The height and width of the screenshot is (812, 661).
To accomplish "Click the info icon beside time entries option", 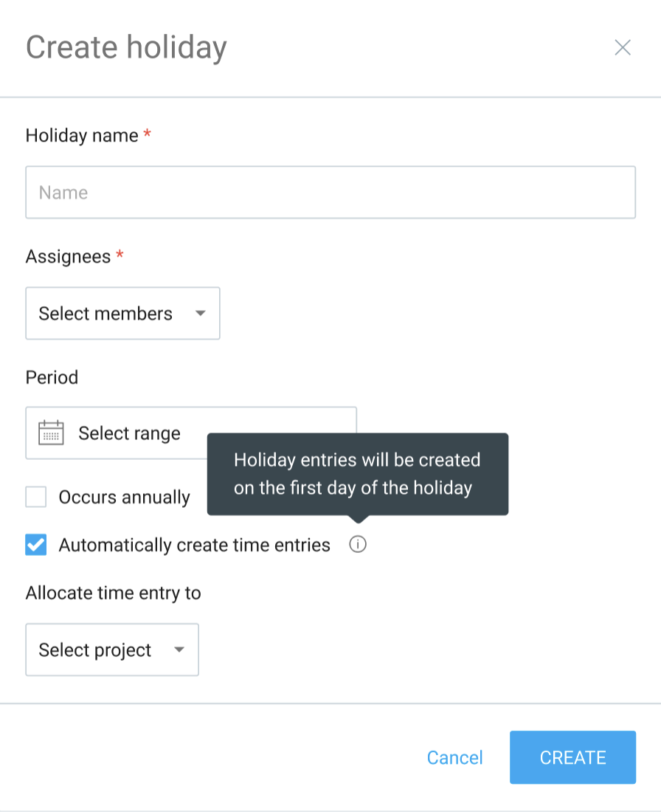I will pos(357,544).
